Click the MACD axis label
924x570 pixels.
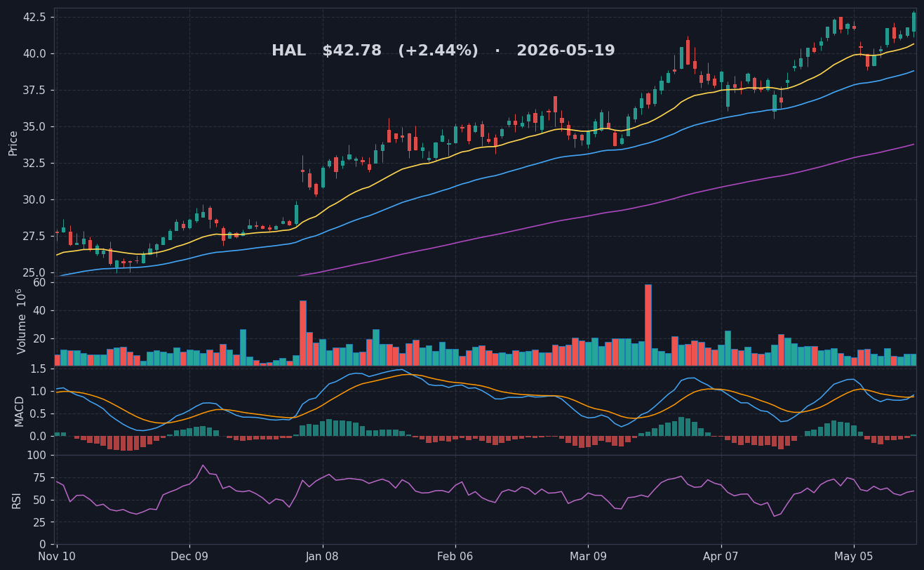coord(20,411)
